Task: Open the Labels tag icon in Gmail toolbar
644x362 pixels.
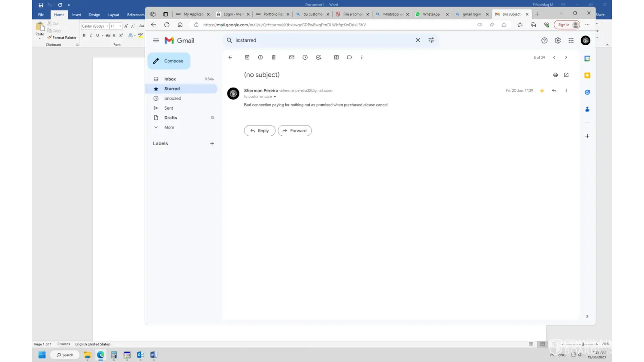Action: click(350, 57)
